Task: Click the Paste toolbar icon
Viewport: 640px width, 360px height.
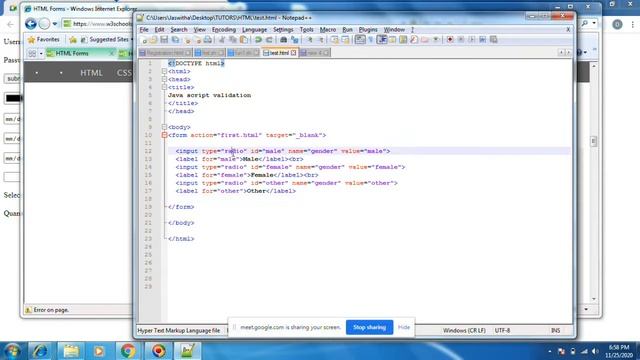Action: pyautogui.click(x=244, y=40)
